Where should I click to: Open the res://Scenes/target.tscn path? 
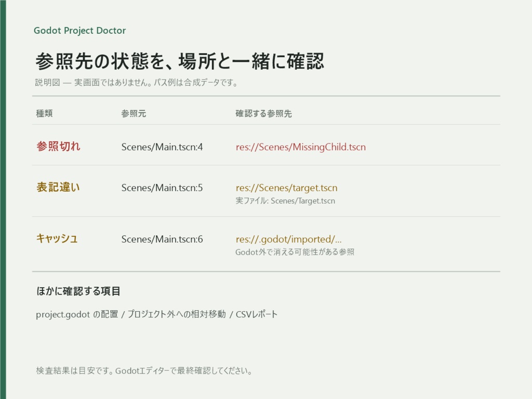point(287,188)
